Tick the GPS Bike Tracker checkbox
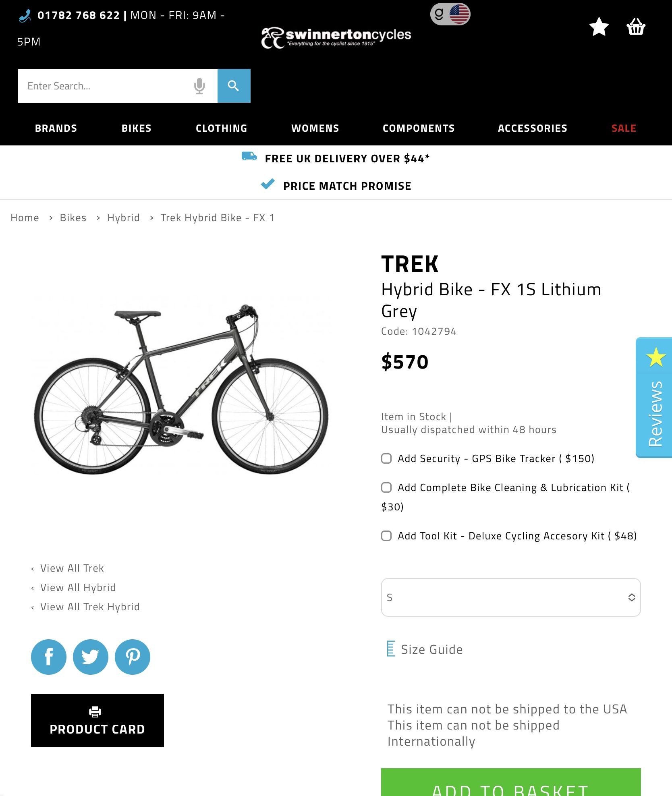 [386, 458]
